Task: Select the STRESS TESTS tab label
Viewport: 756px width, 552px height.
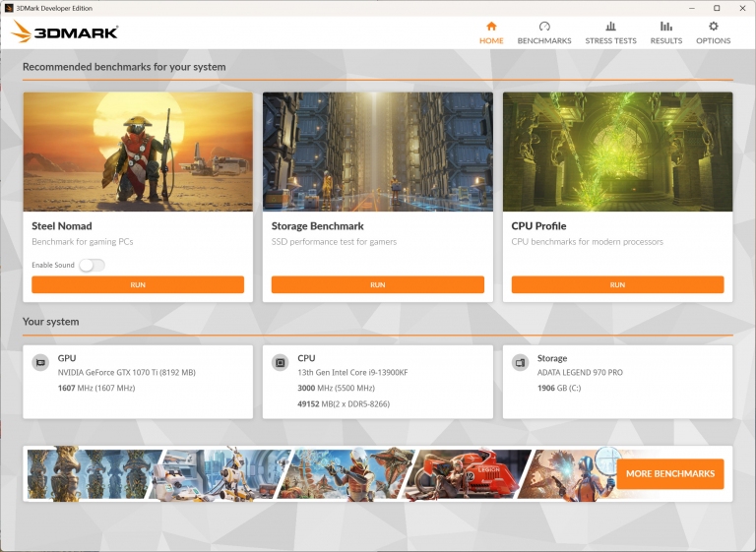Action: point(610,41)
